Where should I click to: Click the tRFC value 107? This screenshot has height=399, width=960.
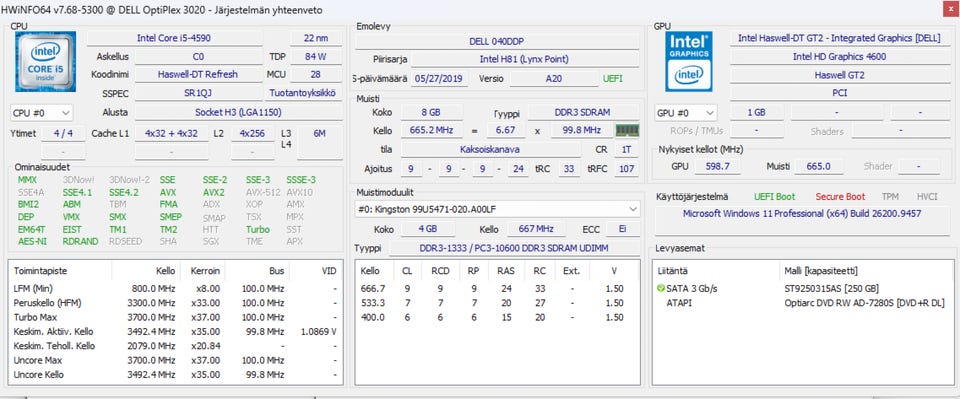point(626,168)
